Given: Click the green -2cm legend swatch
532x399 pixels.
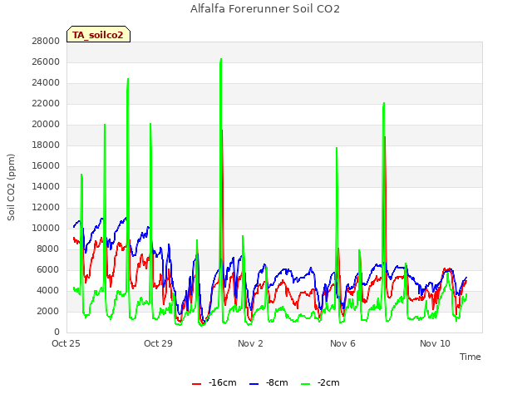Looking at the screenshot, I should click(x=305, y=384).
